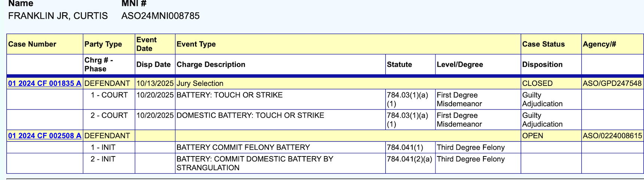
Task: Click the name FRANKLIN JR, CURTIS
Action: (x=58, y=16)
